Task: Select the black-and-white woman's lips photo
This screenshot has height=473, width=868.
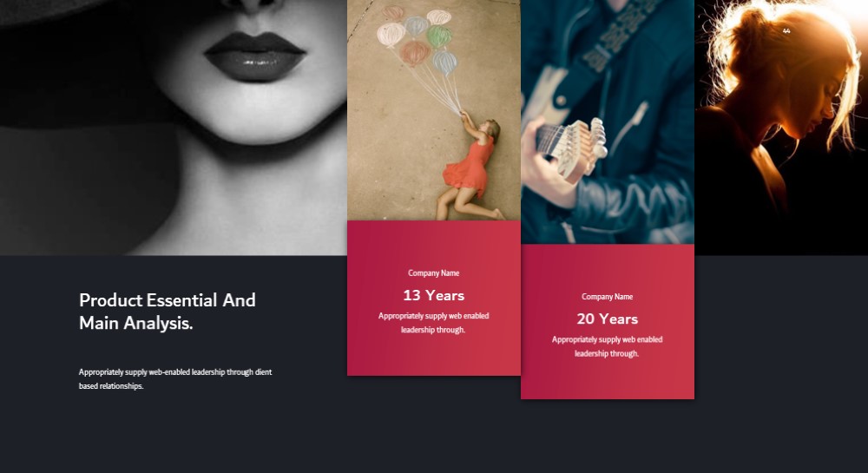Action: pyautogui.click(x=174, y=128)
